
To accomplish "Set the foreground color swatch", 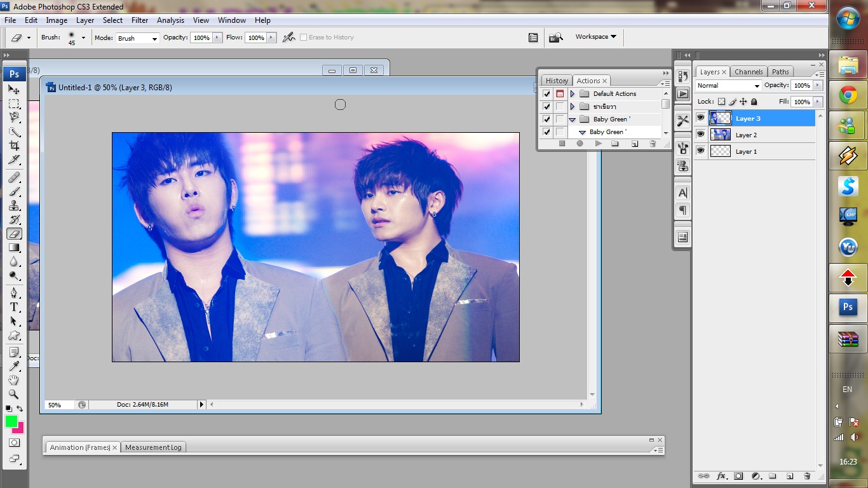I will 11,421.
